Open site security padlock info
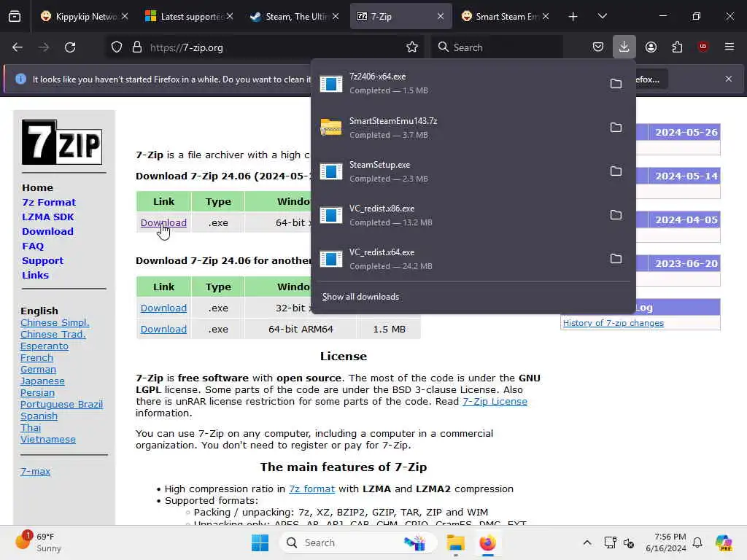Image resolution: width=747 pixels, height=560 pixels. 137,47
